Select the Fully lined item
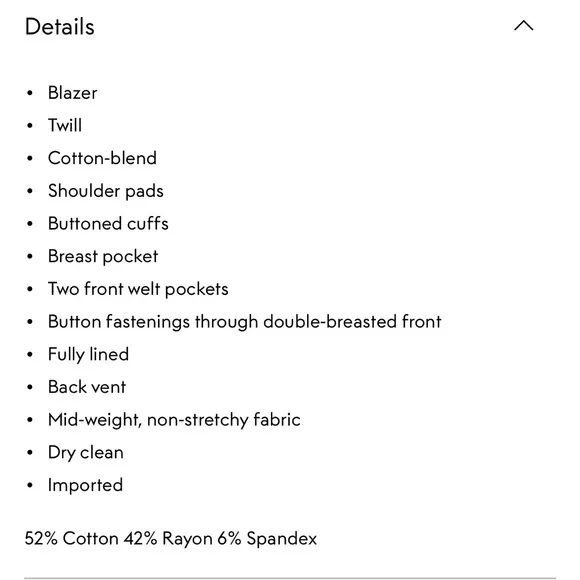Image resolution: width=580 pixels, height=580 pixels. (88, 354)
